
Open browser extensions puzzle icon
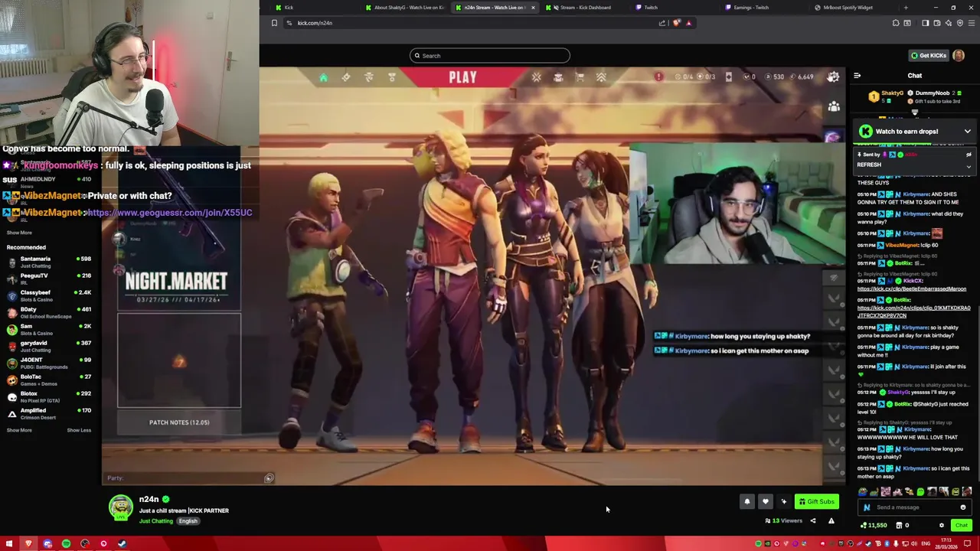tap(896, 23)
